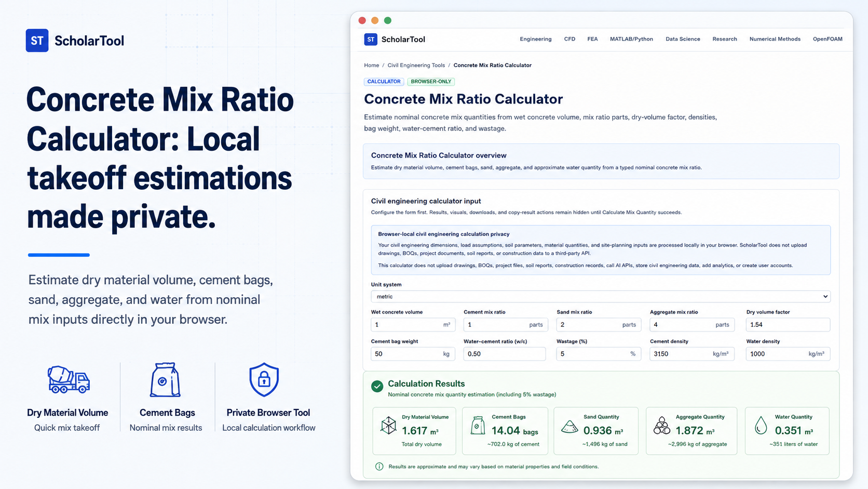Image resolution: width=868 pixels, height=489 pixels.
Task: Focus the Wet concrete volume field
Action: pyautogui.click(x=413, y=325)
